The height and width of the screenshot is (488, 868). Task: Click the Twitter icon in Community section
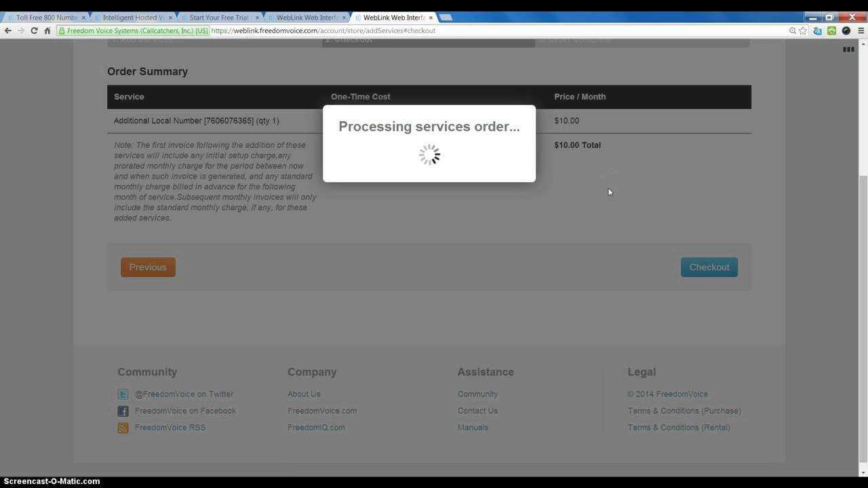[123, 394]
